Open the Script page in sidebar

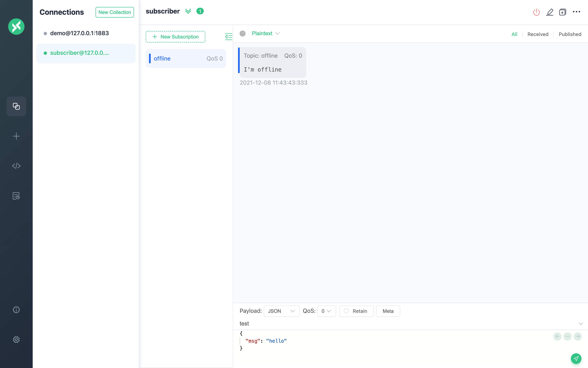(16, 166)
